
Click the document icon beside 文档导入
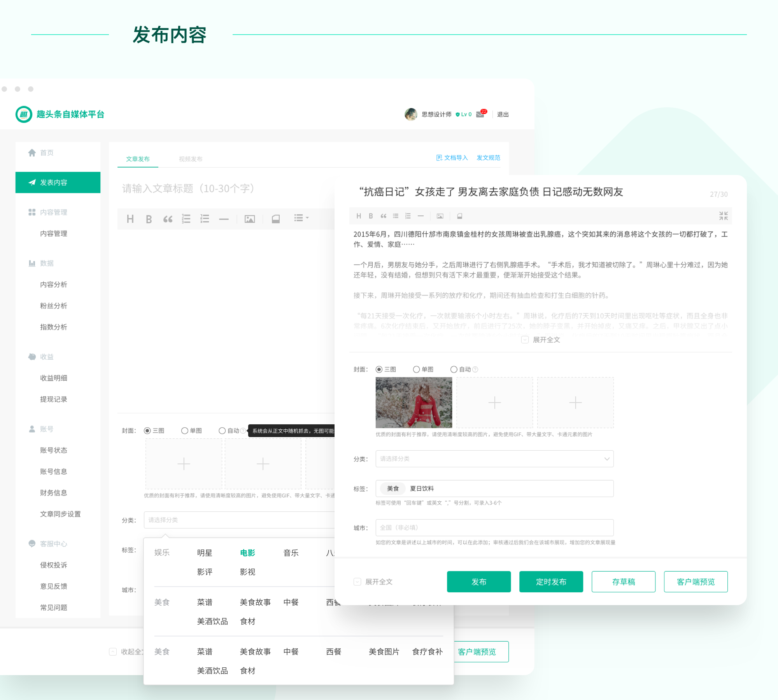coord(439,157)
